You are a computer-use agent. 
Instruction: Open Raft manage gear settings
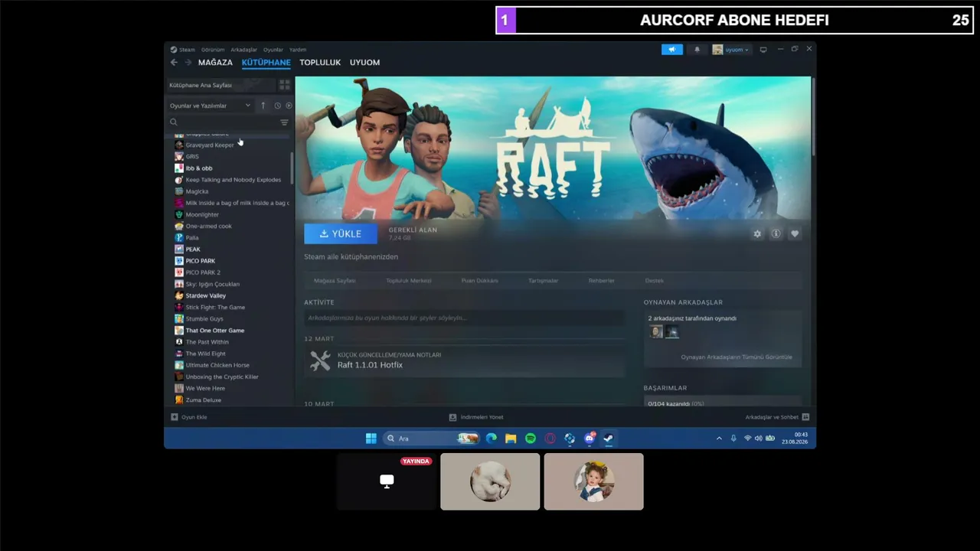(757, 233)
